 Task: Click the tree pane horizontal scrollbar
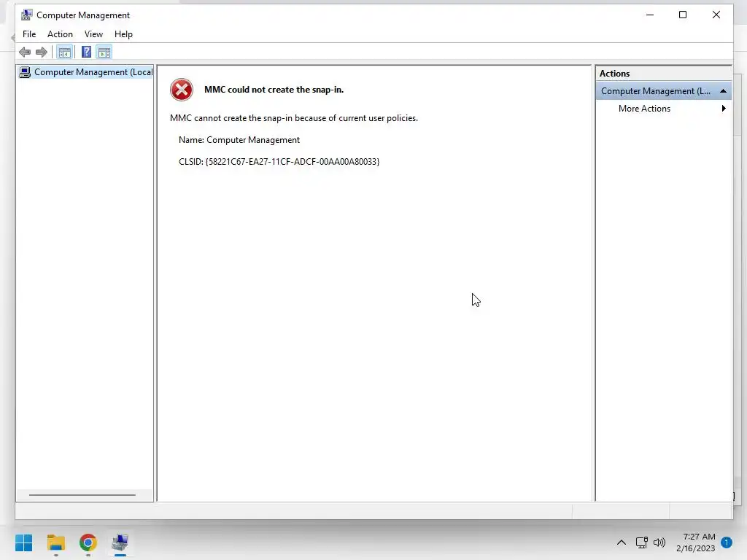point(82,495)
